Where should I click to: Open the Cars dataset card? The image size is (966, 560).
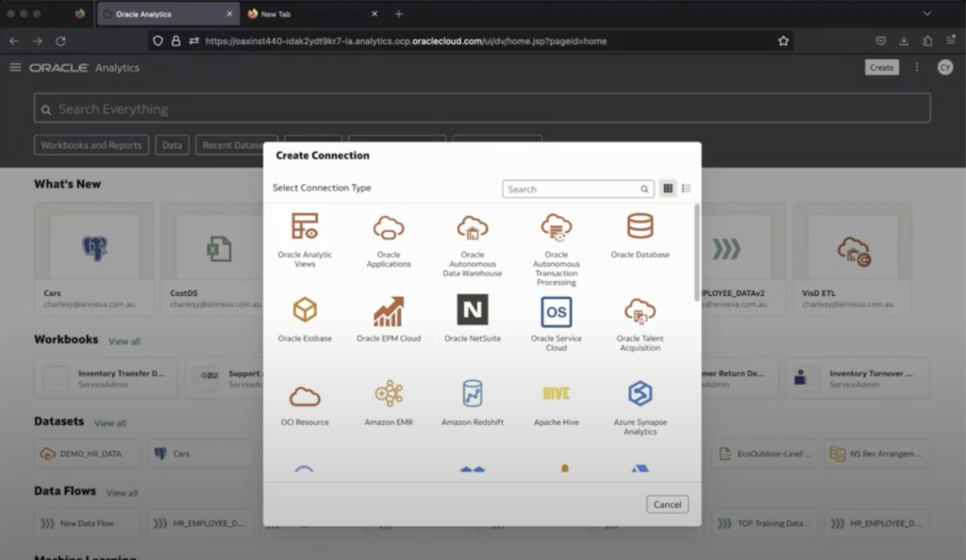pos(93,259)
